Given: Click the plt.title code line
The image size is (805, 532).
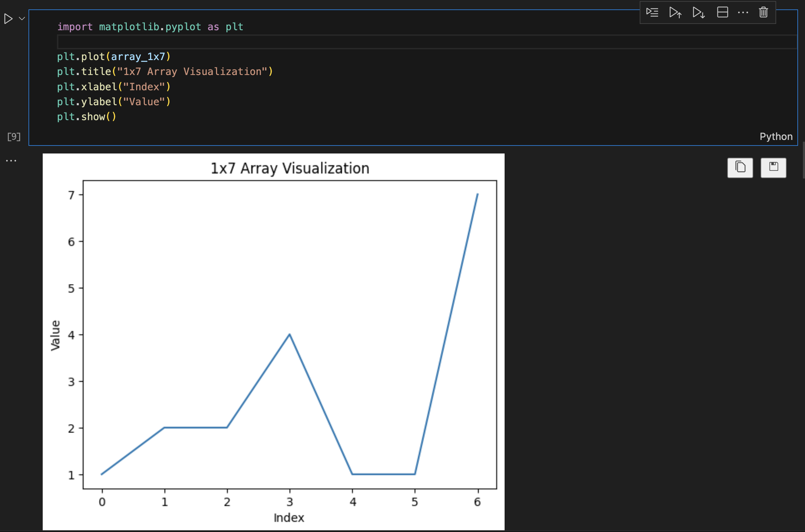Looking at the screenshot, I should (x=165, y=72).
